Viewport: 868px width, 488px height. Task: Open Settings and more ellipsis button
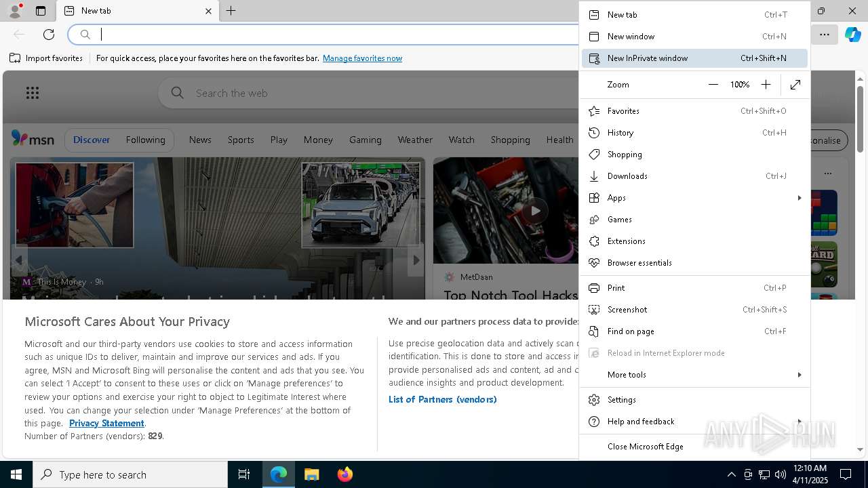point(825,35)
